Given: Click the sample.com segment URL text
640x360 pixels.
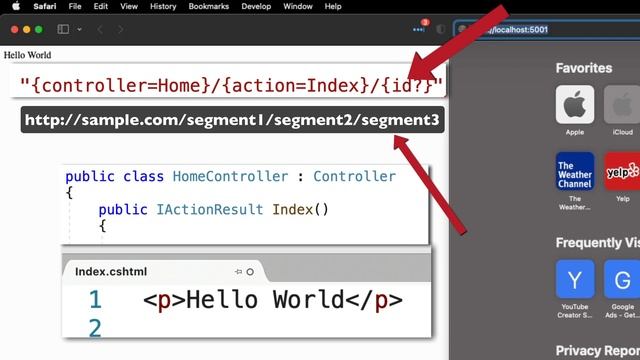Looking at the screenshot, I should (x=232, y=120).
